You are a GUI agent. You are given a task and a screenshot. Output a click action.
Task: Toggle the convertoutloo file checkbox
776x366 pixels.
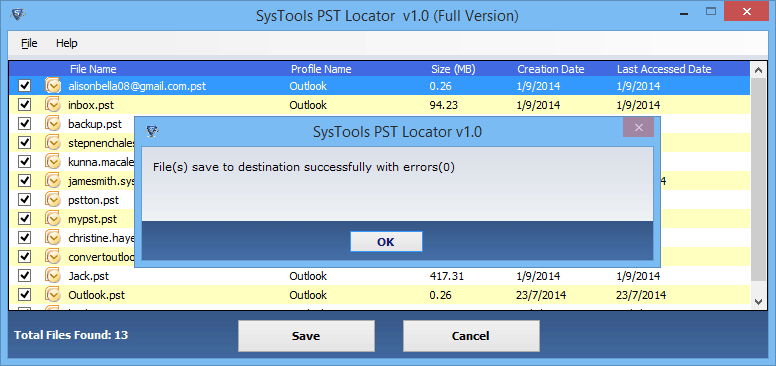click(x=24, y=257)
